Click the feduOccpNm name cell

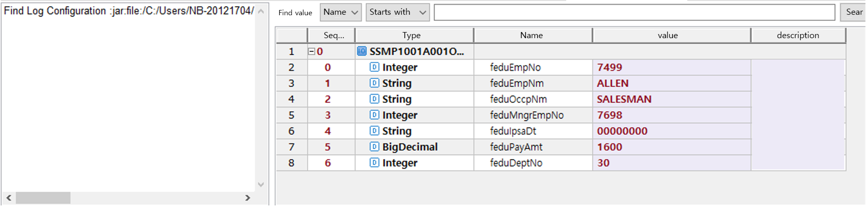[533, 99]
